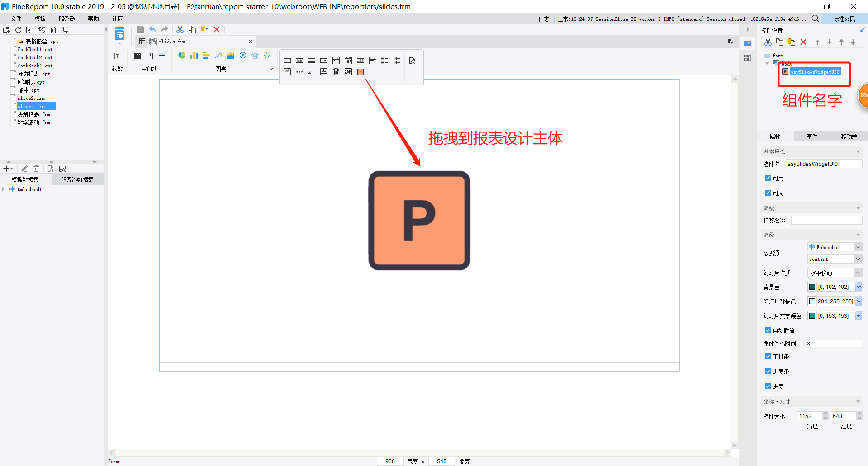Select the column bar chart widget
The height and width of the screenshot is (466, 868).
click(194, 55)
